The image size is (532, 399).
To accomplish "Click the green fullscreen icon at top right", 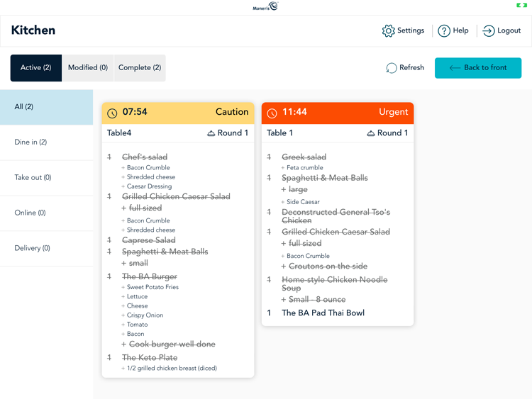I will coord(521,6).
